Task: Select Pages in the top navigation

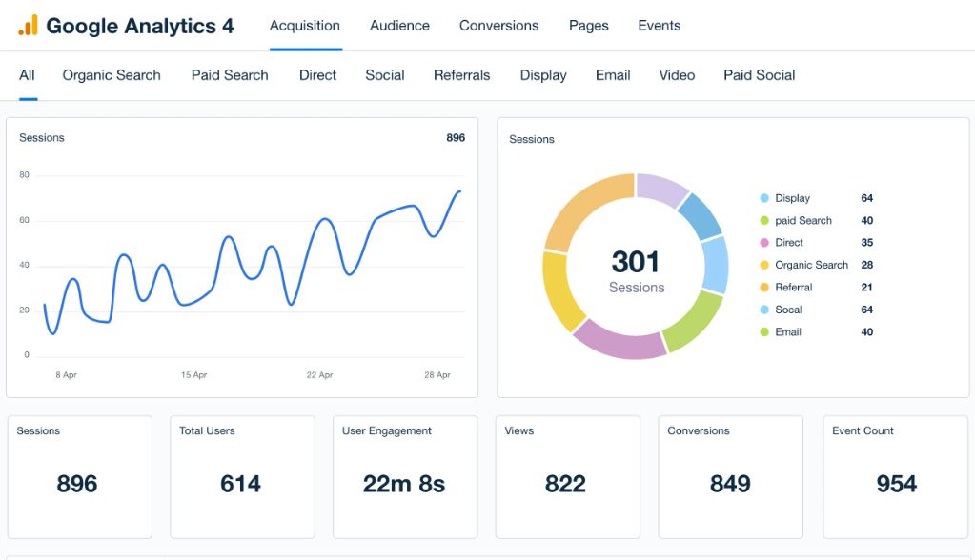Action: [x=588, y=26]
